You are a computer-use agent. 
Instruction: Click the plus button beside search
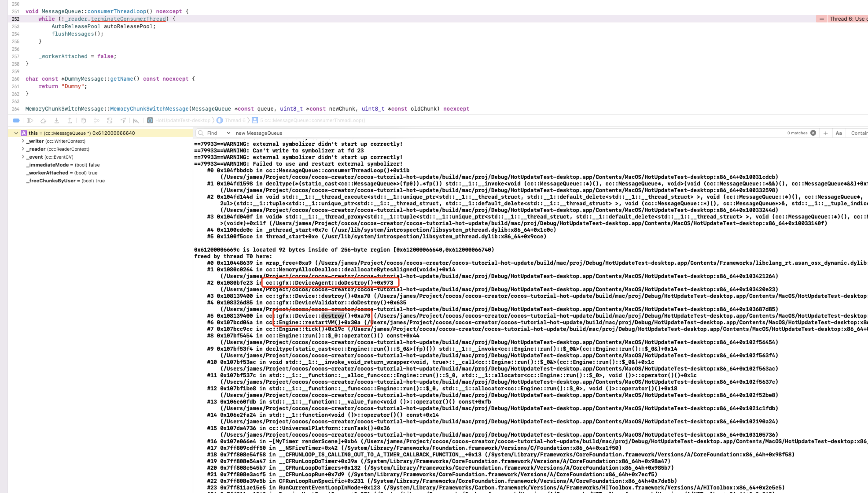[x=825, y=133]
